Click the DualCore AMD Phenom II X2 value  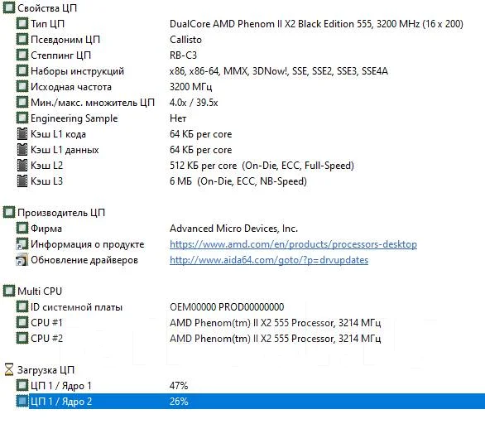coord(316,24)
